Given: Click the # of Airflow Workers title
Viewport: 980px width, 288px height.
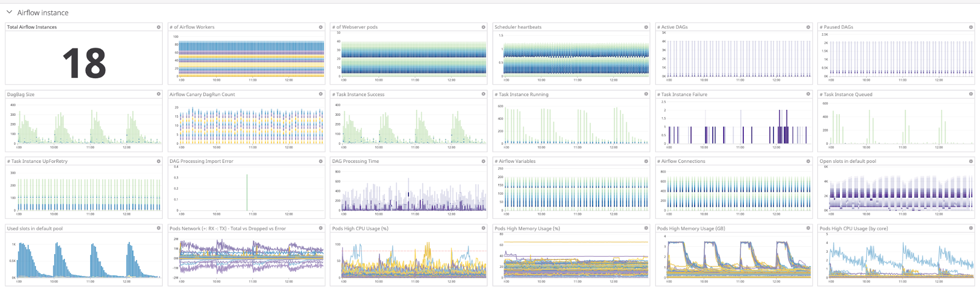Looking at the screenshot, I should pos(192,27).
